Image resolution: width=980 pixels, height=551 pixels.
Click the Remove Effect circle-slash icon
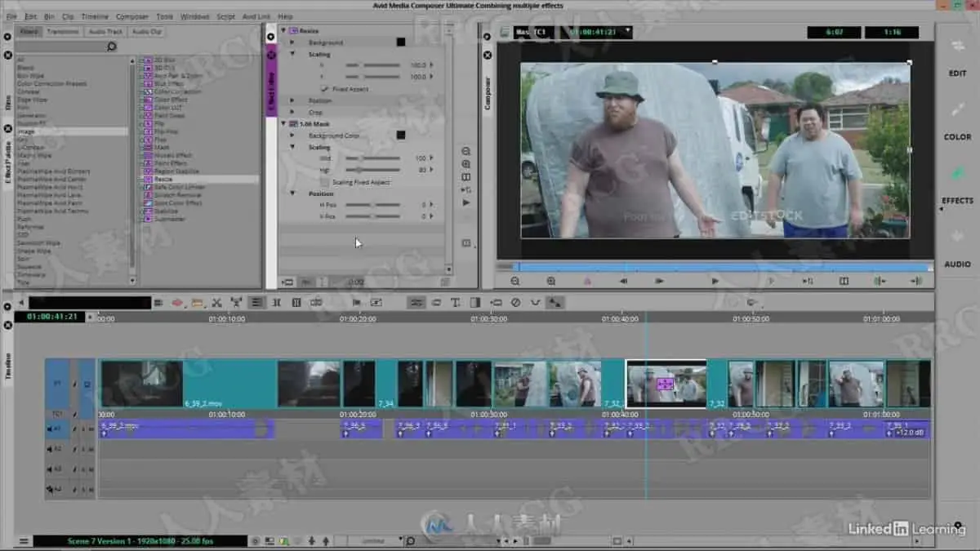[x=515, y=302]
